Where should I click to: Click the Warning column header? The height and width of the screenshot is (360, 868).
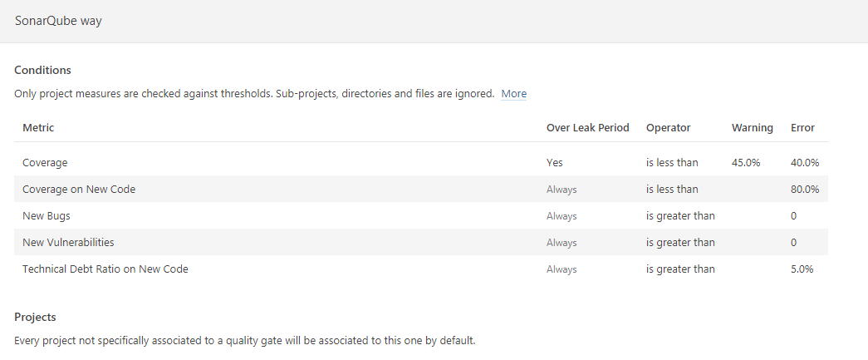[x=752, y=128]
